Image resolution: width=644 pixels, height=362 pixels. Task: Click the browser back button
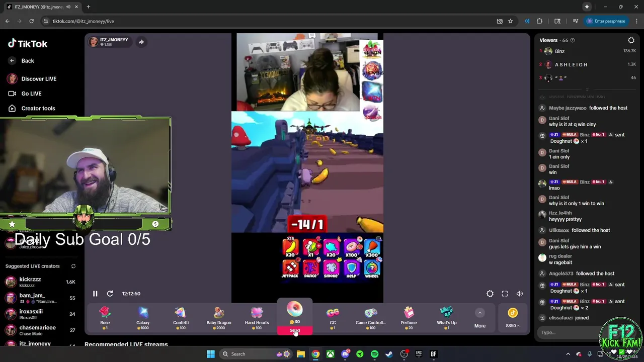[7, 21]
